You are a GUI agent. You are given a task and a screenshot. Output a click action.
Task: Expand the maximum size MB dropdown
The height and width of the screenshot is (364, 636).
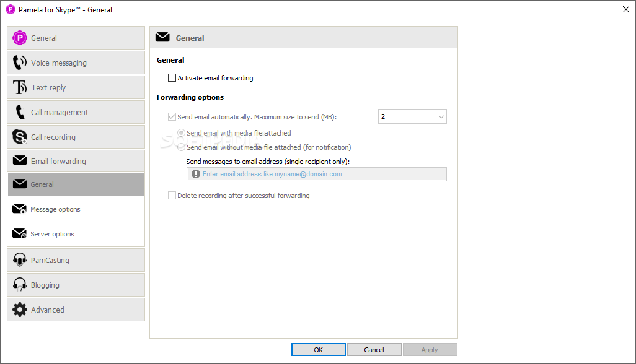[x=412, y=116]
